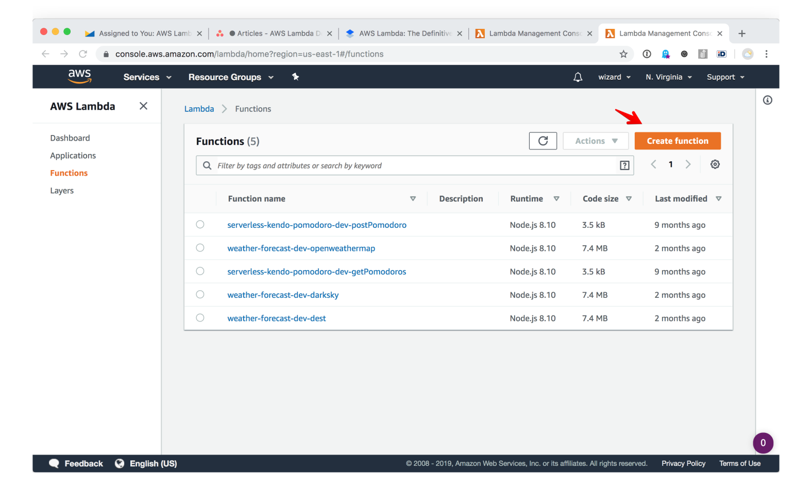The height and width of the screenshot is (504, 812).
Task: Click the search filter help icon
Action: tap(624, 165)
